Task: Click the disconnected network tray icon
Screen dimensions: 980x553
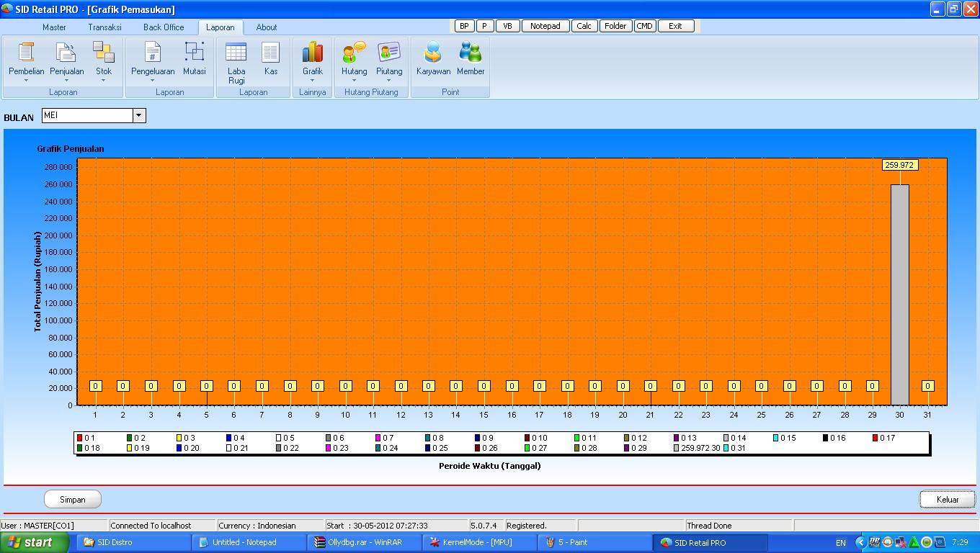Action: tap(901, 542)
